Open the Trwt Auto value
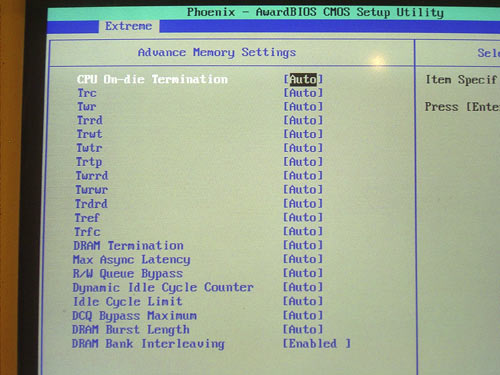The height and width of the screenshot is (375, 500). (x=303, y=134)
